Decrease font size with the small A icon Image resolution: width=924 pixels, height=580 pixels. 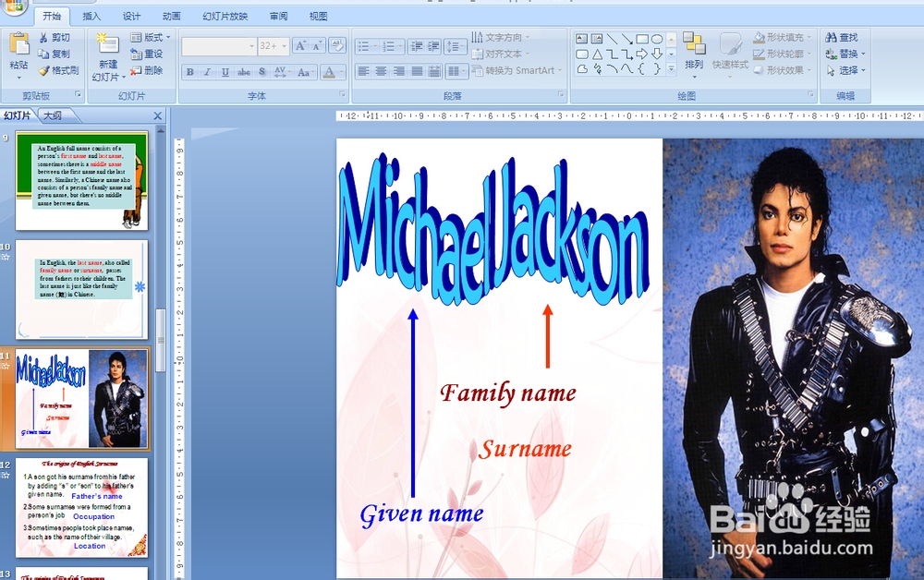(x=317, y=46)
